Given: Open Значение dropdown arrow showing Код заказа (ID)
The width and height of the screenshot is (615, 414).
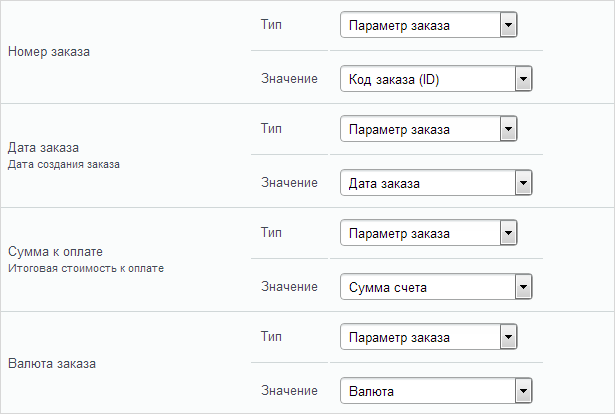Looking at the screenshot, I should coord(523,79).
